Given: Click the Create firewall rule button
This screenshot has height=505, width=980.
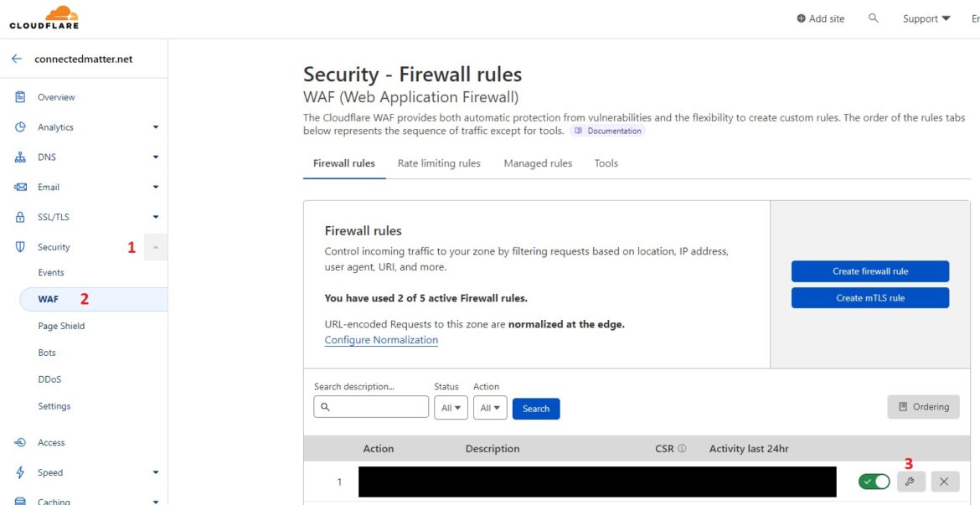Looking at the screenshot, I should pos(869,271).
